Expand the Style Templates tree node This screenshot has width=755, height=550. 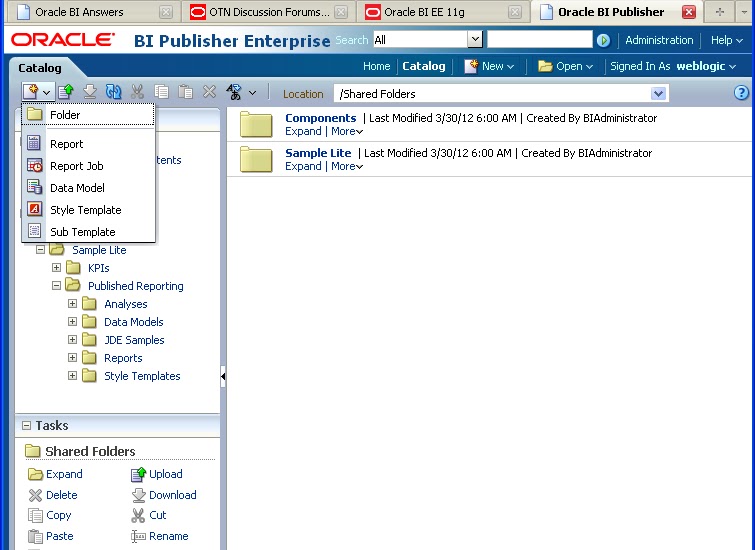coord(72,376)
